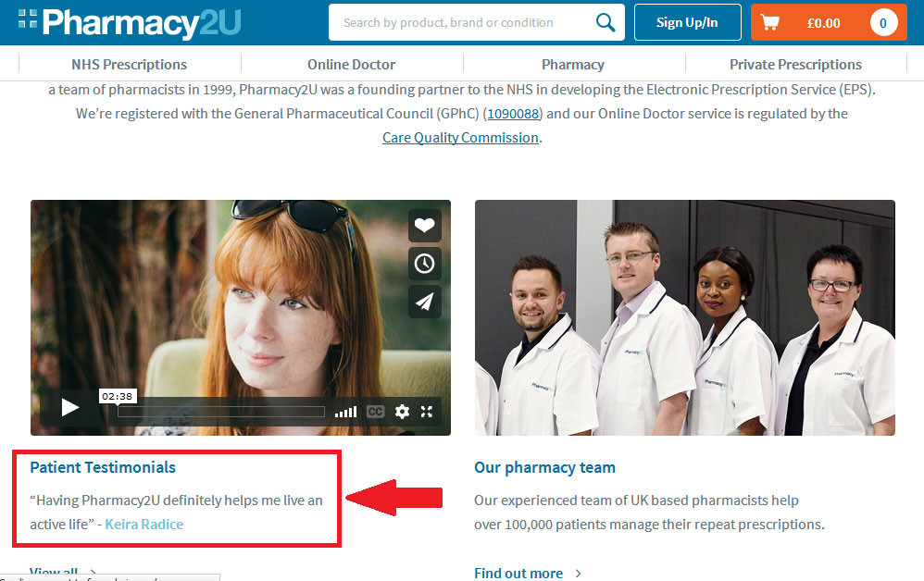The width and height of the screenshot is (924, 581).
Task: Click the 02:38 video duration label
Action: pyautogui.click(x=118, y=396)
